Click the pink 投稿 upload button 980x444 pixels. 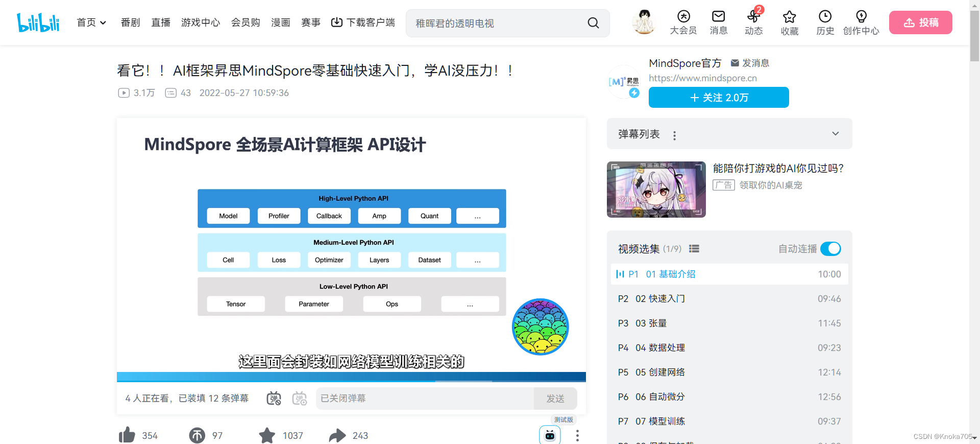pyautogui.click(x=921, y=22)
